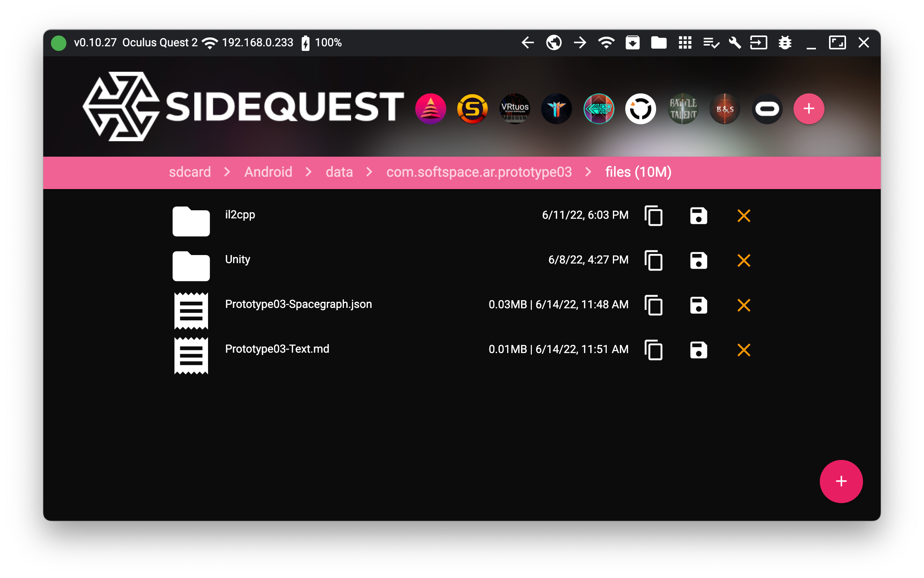Open the tasks checklist icon
The width and height of the screenshot is (924, 578).
(x=711, y=42)
